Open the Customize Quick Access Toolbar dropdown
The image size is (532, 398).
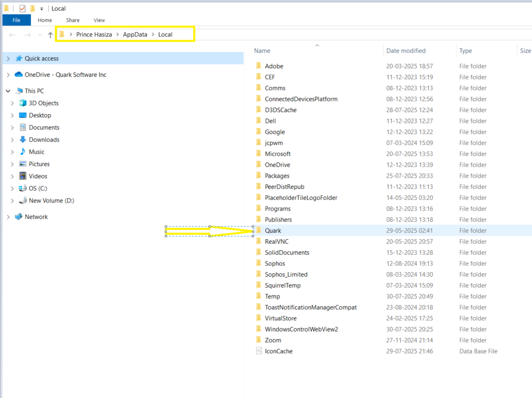click(41, 8)
